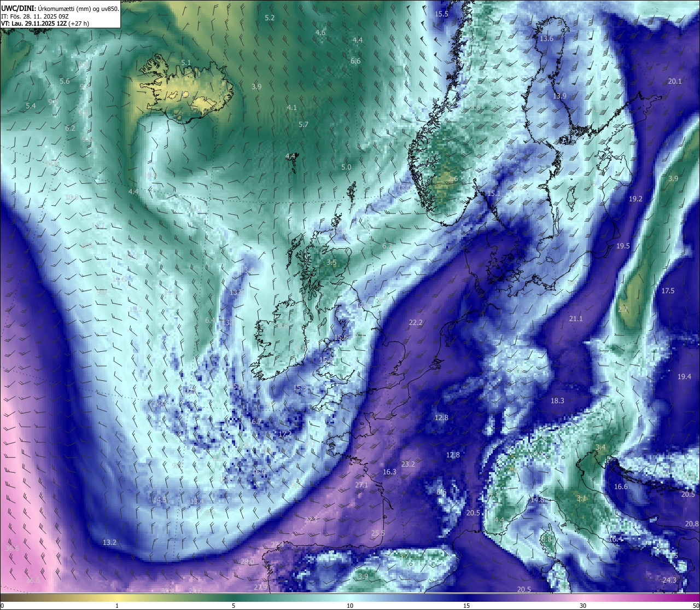Click the 2.7 value in the yellow-green patch
This screenshot has width=700, height=610.
tap(623, 310)
